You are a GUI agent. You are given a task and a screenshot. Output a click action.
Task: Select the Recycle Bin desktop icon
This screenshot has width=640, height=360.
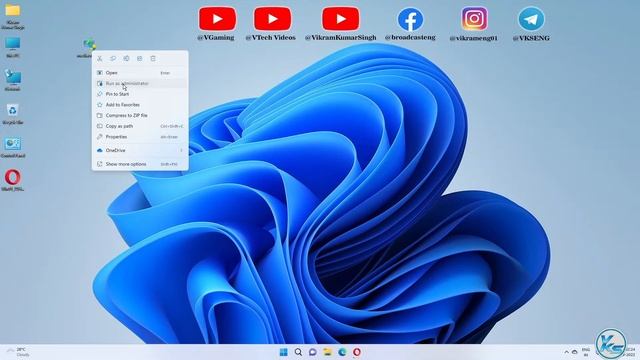13,113
